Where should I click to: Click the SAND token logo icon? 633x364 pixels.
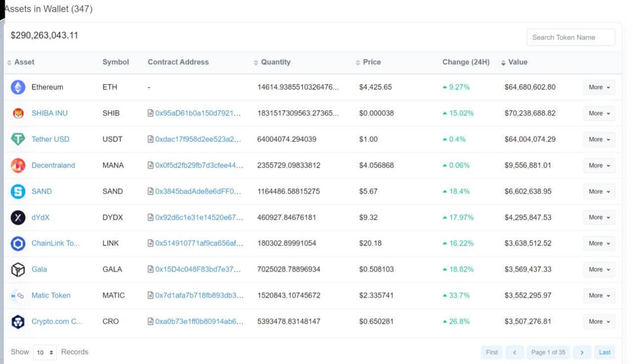coord(18,192)
